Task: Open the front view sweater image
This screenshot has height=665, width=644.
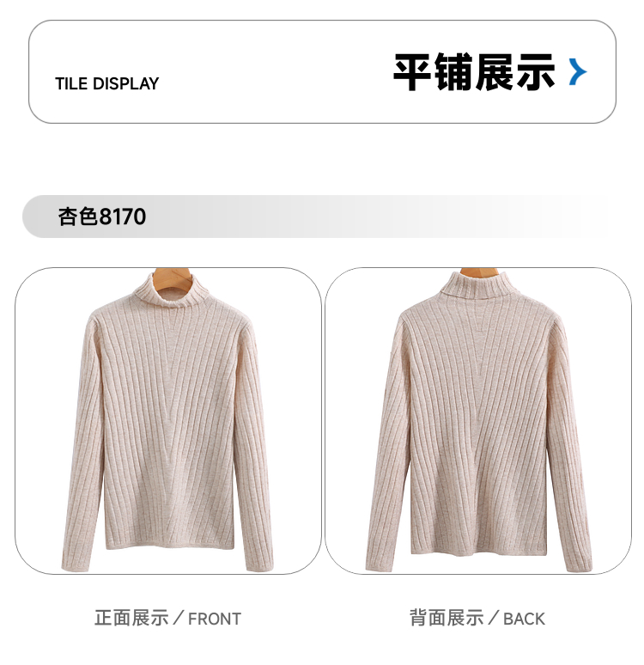Action: (x=168, y=421)
